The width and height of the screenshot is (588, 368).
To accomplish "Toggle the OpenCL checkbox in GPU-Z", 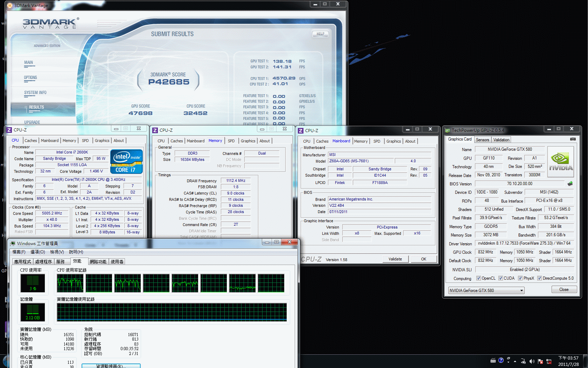I will pyautogui.click(x=478, y=278).
